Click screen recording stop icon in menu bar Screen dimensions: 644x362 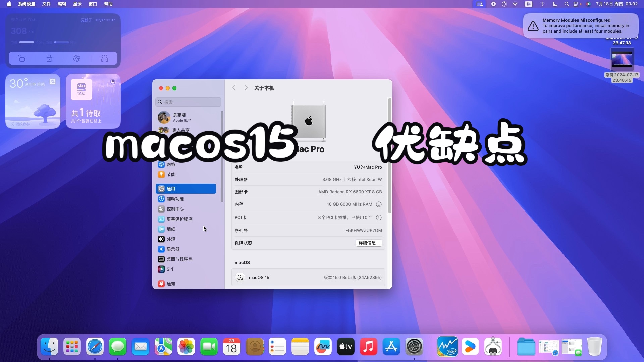pyautogui.click(x=493, y=4)
